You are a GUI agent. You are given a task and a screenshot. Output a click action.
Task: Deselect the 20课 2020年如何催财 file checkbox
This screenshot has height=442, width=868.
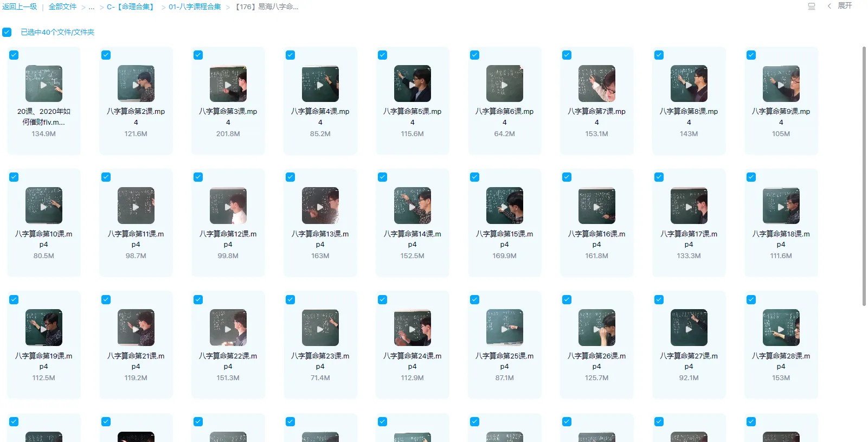point(14,55)
